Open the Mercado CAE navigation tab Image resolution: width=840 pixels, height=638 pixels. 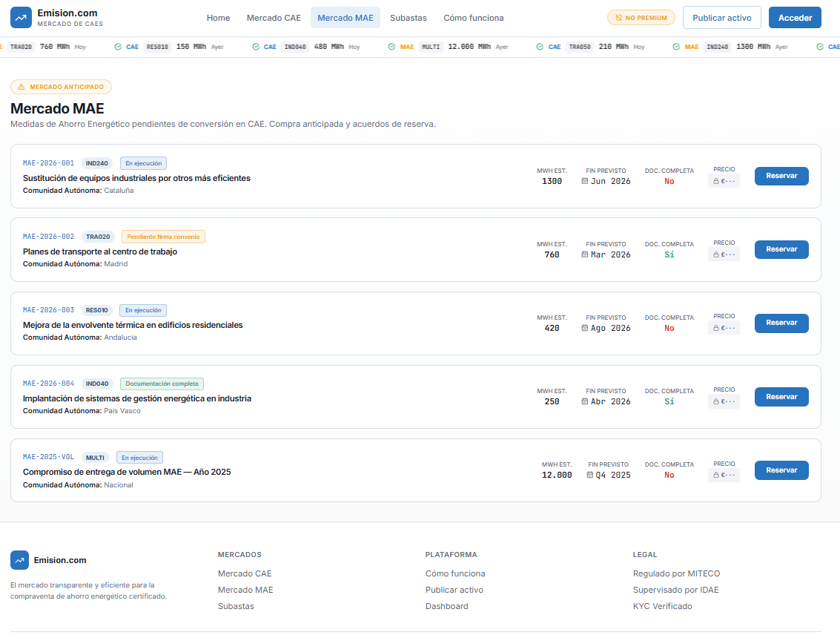click(x=274, y=18)
